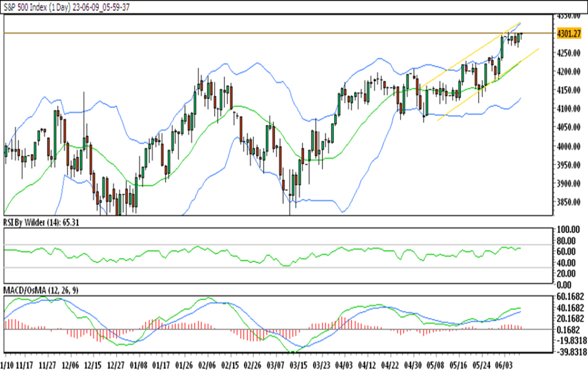588x388 pixels.
Task: Click the 80.00 RSI axis value
Action: tap(566, 240)
